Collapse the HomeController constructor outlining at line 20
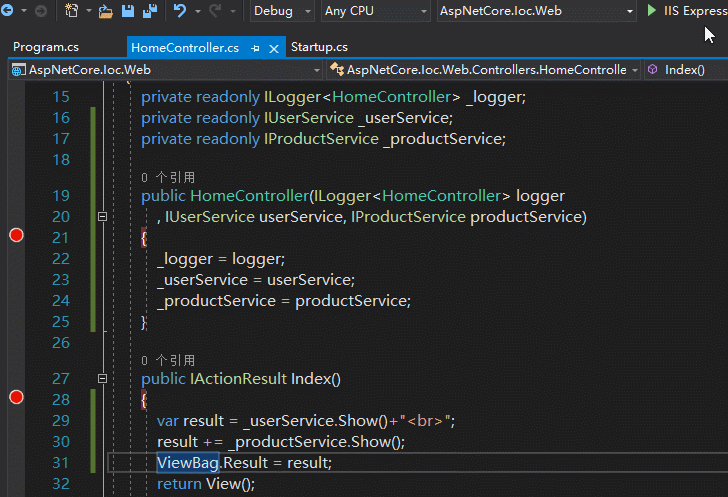This screenshot has height=497, width=728. (x=103, y=216)
